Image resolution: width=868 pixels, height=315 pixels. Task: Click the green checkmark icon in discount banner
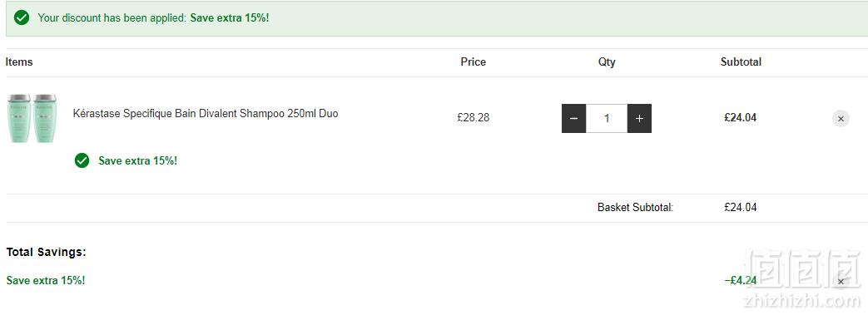coord(22,17)
